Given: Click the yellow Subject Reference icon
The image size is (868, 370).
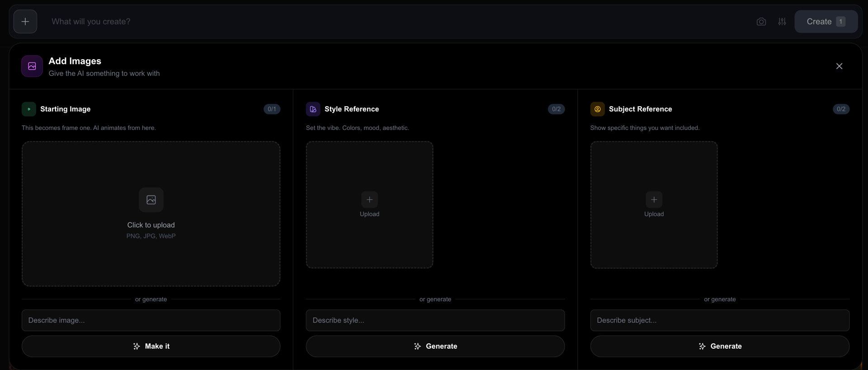Looking at the screenshot, I should tap(597, 109).
